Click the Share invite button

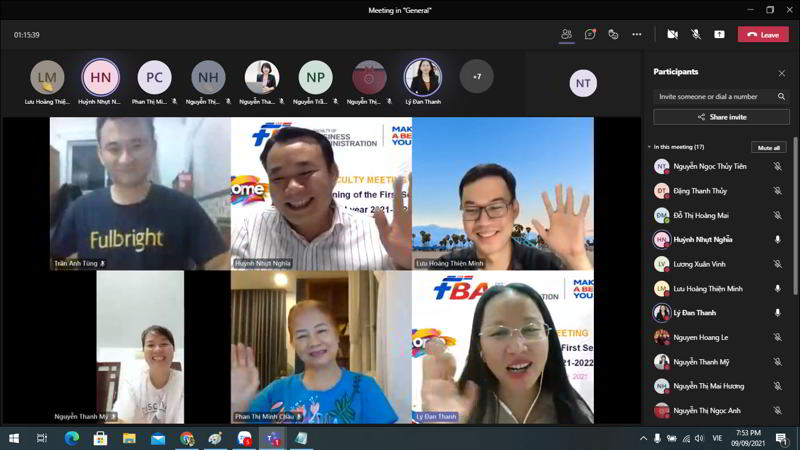pos(721,117)
